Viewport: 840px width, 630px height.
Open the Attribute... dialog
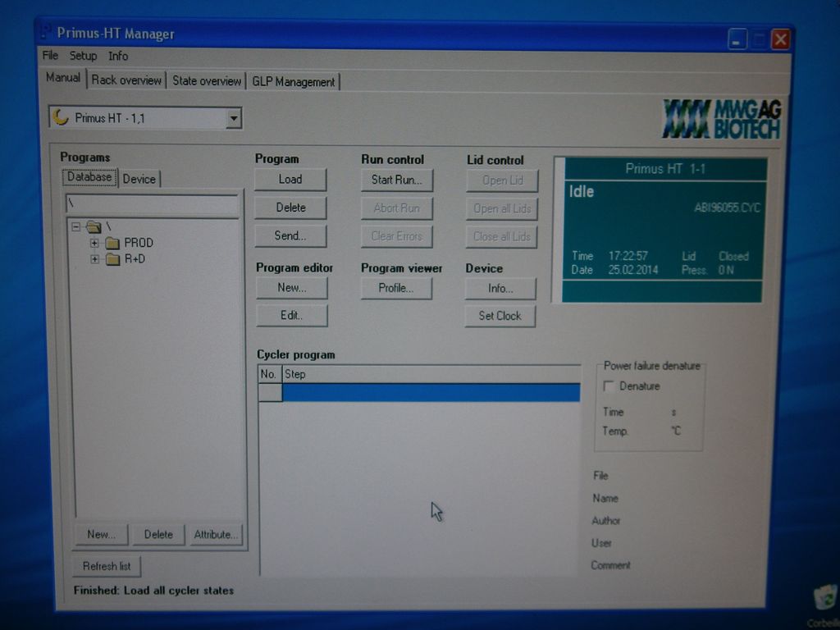(216, 535)
